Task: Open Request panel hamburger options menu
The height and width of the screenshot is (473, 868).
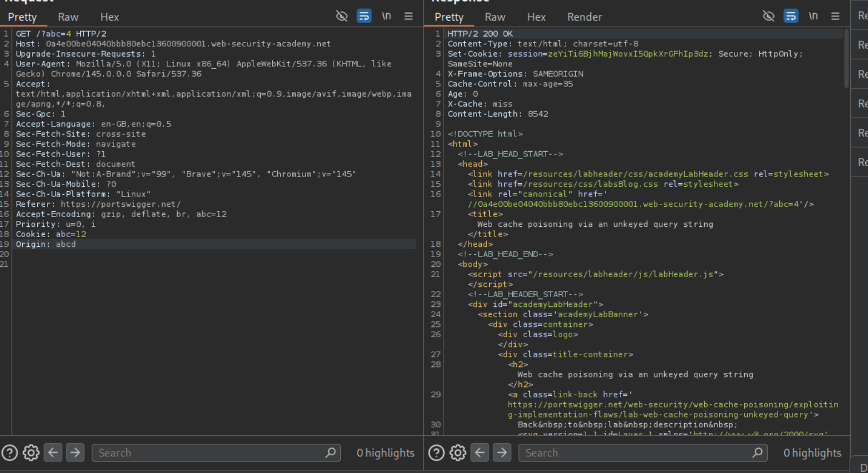Action: point(409,16)
